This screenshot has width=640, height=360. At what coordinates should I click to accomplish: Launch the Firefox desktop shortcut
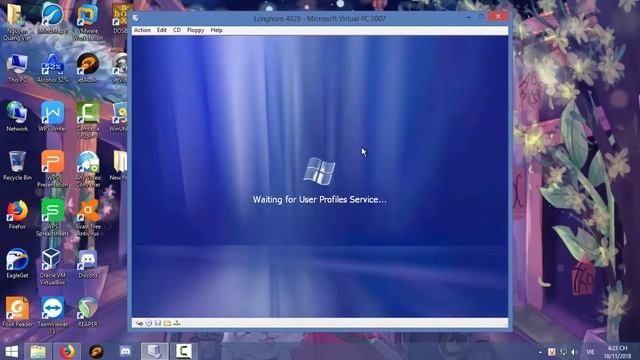click(17, 215)
